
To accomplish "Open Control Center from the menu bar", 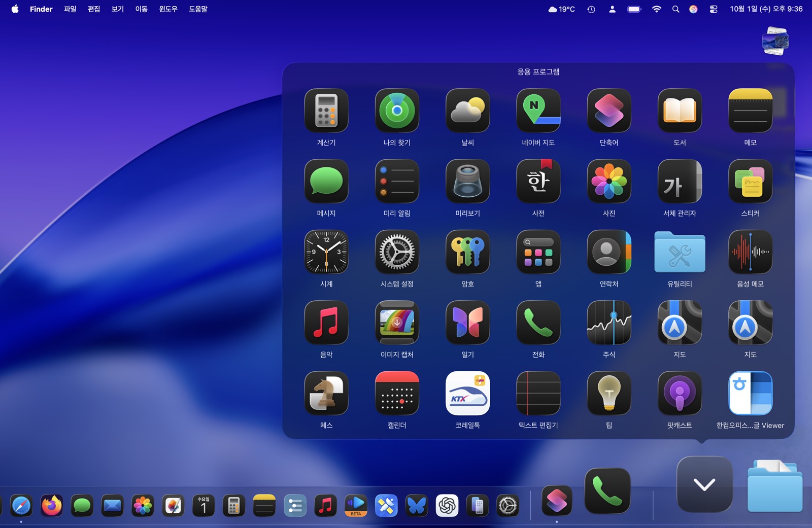I will [x=713, y=9].
